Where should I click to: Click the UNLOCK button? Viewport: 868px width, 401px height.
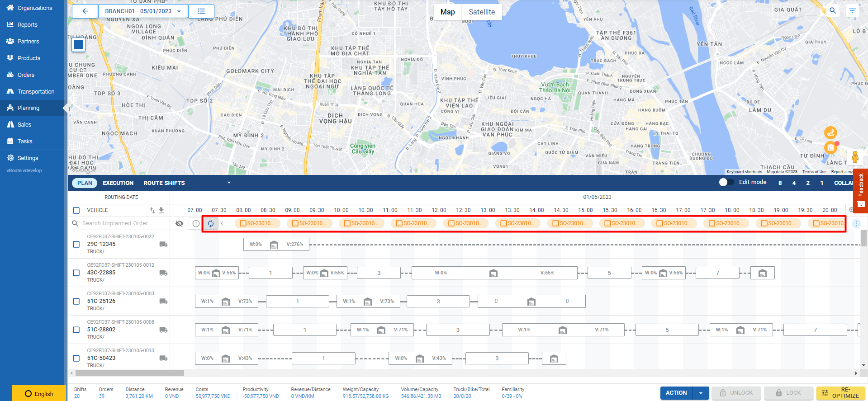click(x=736, y=393)
